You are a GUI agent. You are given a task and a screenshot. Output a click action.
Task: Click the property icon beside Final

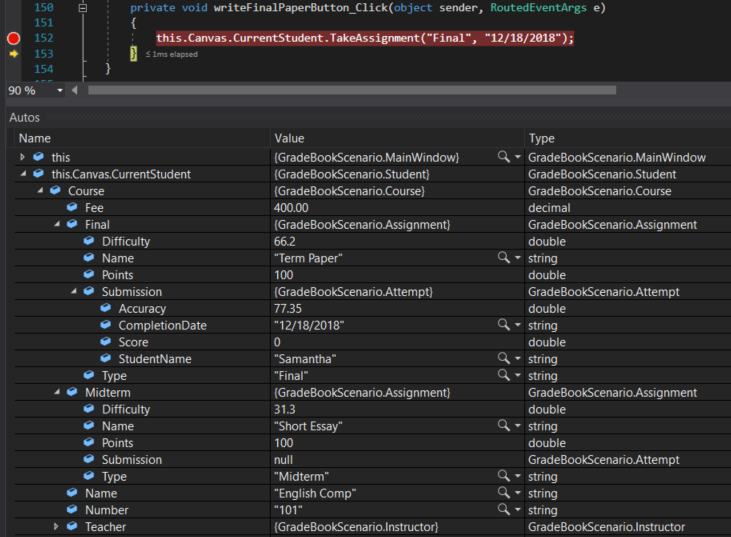72,224
